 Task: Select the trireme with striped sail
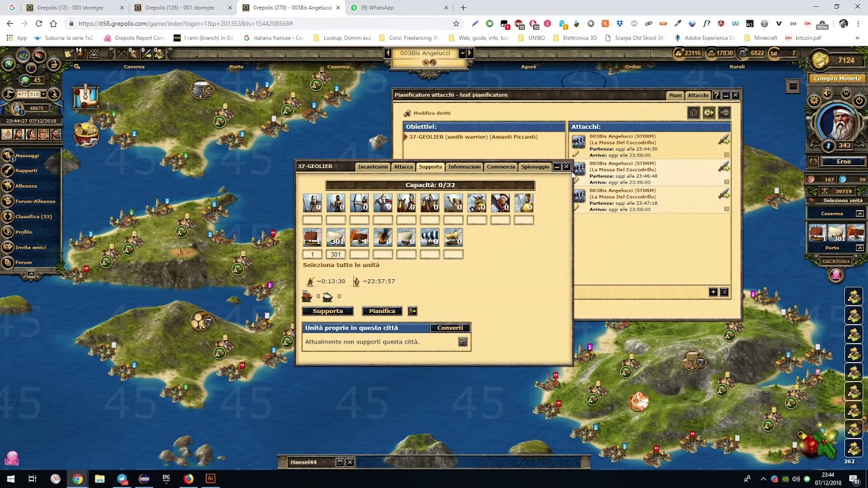point(429,237)
